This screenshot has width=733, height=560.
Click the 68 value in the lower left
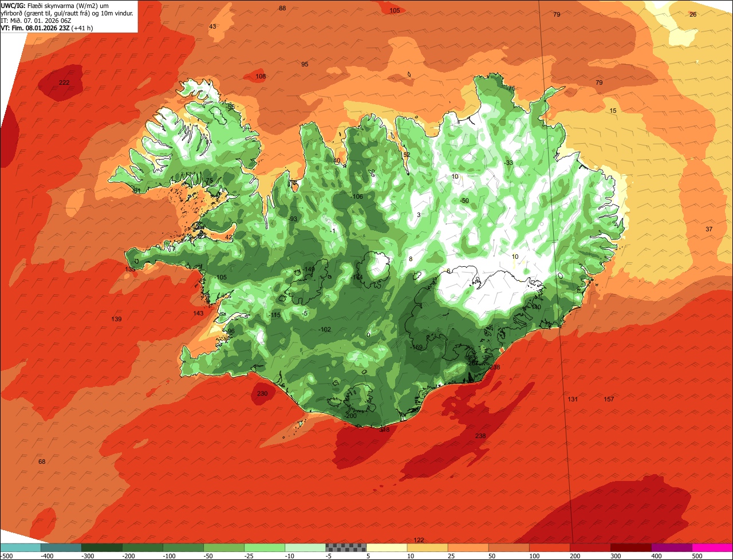click(x=42, y=462)
